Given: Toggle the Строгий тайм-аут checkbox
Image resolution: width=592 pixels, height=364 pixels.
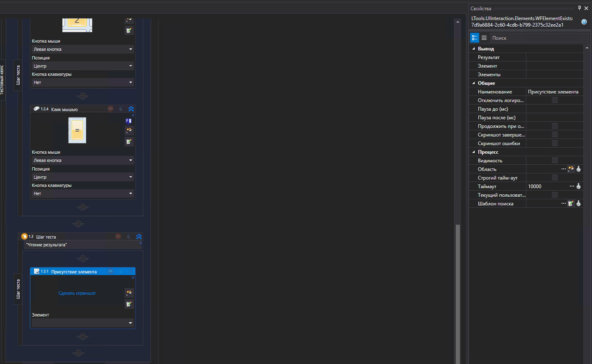Looking at the screenshot, I should (555, 178).
